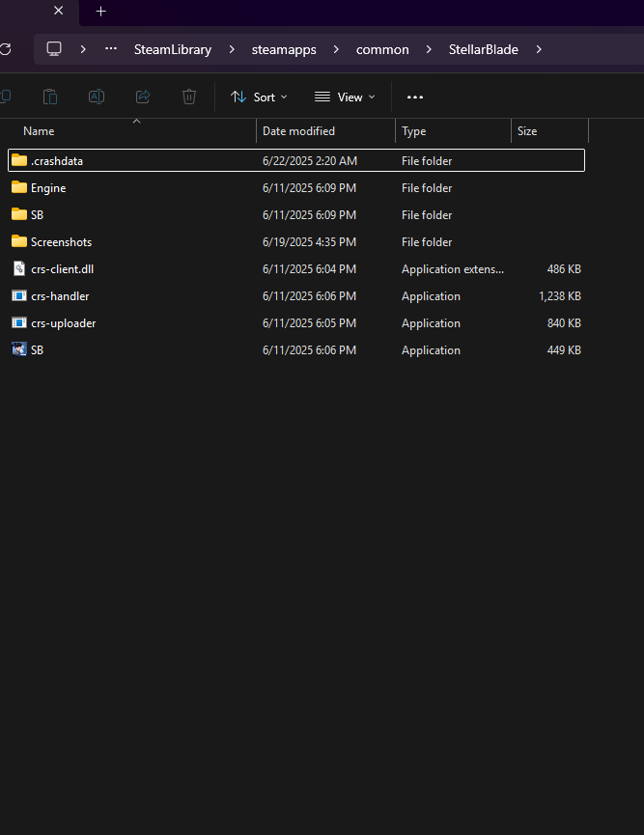Select the StellarBlade breadcrumb

coord(483,49)
